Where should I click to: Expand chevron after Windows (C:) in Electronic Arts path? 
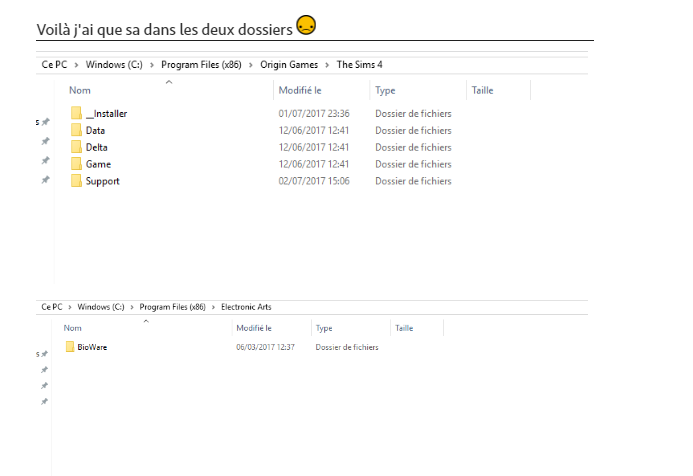tap(132, 307)
